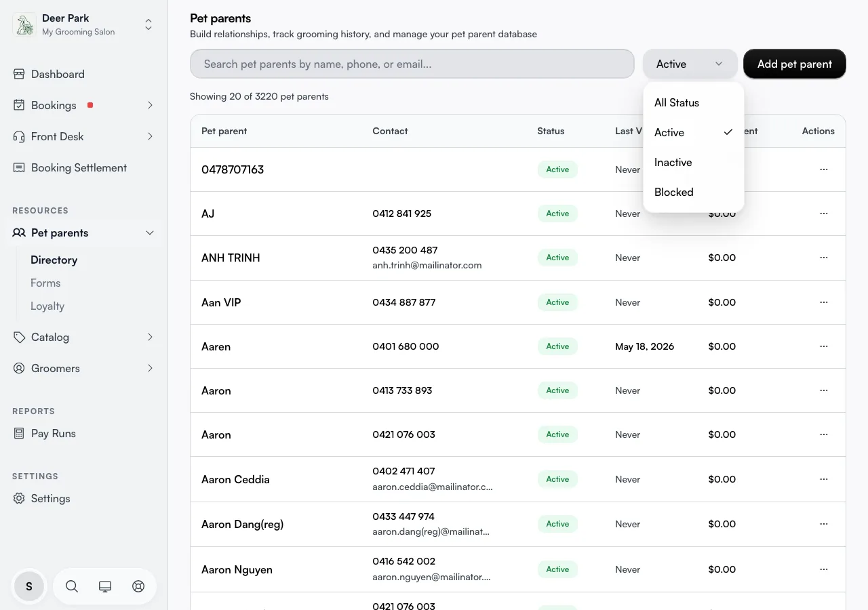Open actions menu for Aaron Dang(reg)
Image resolution: width=868 pixels, height=610 pixels.
click(824, 524)
